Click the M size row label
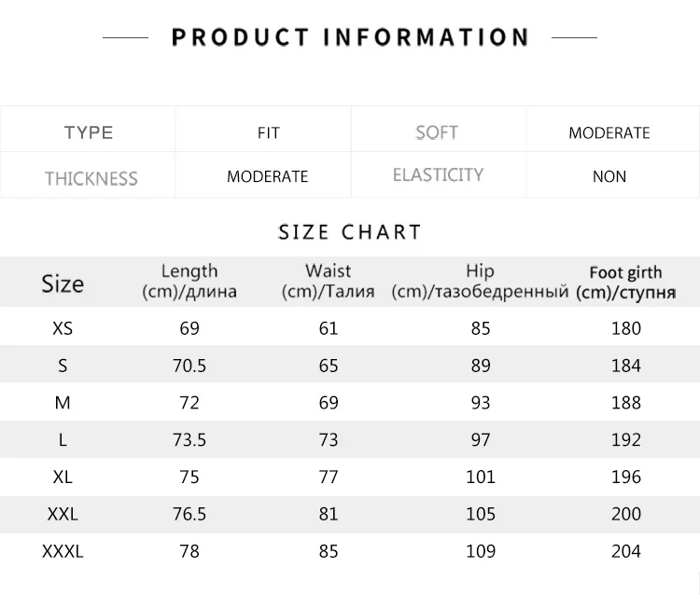 pos(63,403)
